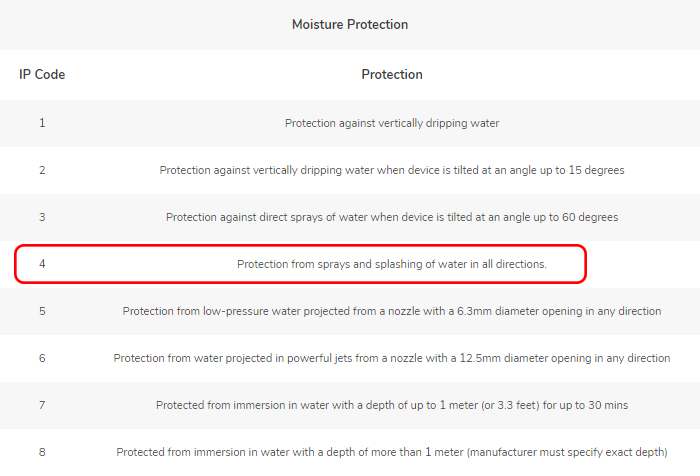Screen dimensions: 700x476
Task: Click "Protection against vertically dripping water" in row 1
Action: [392, 123]
